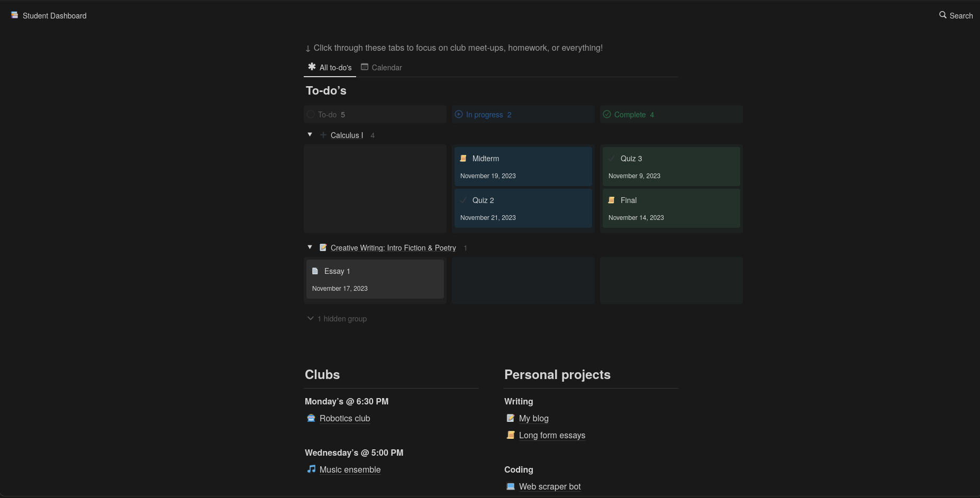The height and width of the screenshot is (498, 980).
Task: Click the Creative Writing notepad icon
Action: click(323, 247)
